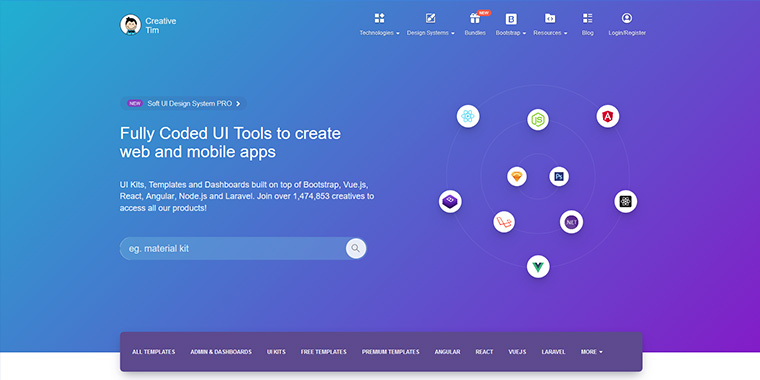Screen dimensions: 760x380
Task: Select the LARAVEL tab
Action: pyautogui.click(x=554, y=352)
